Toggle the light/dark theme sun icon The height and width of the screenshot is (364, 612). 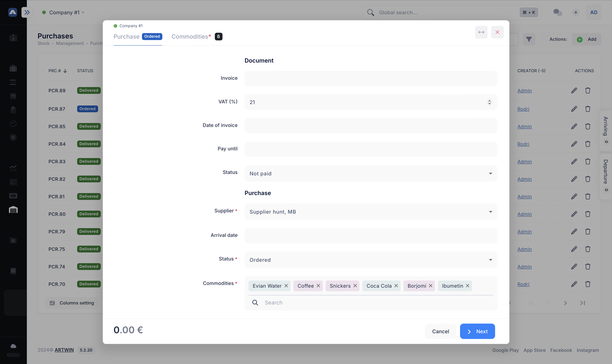pyautogui.click(x=576, y=12)
